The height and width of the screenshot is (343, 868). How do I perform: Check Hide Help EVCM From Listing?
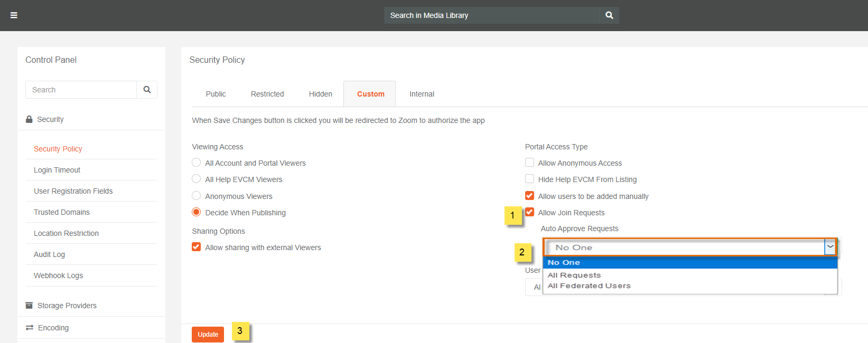click(x=529, y=179)
